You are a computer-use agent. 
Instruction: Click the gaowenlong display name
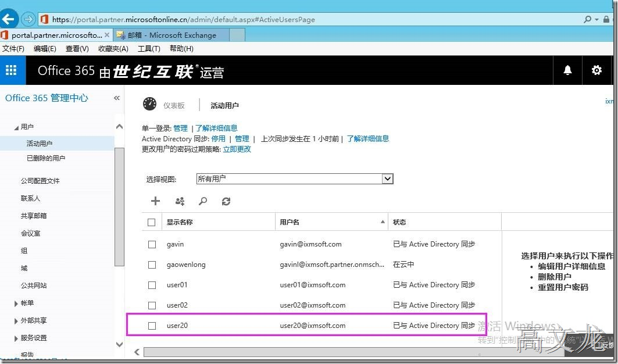(x=186, y=265)
